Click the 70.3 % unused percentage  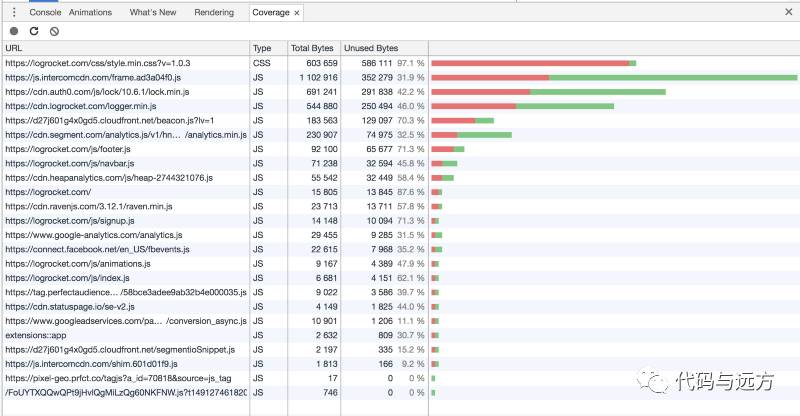(x=411, y=120)
